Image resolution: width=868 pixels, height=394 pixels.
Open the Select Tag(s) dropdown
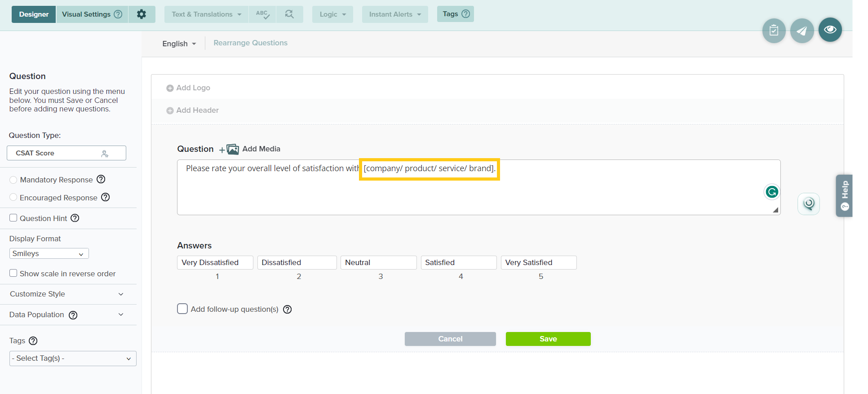pyautogui.click(x=73, y=359)
